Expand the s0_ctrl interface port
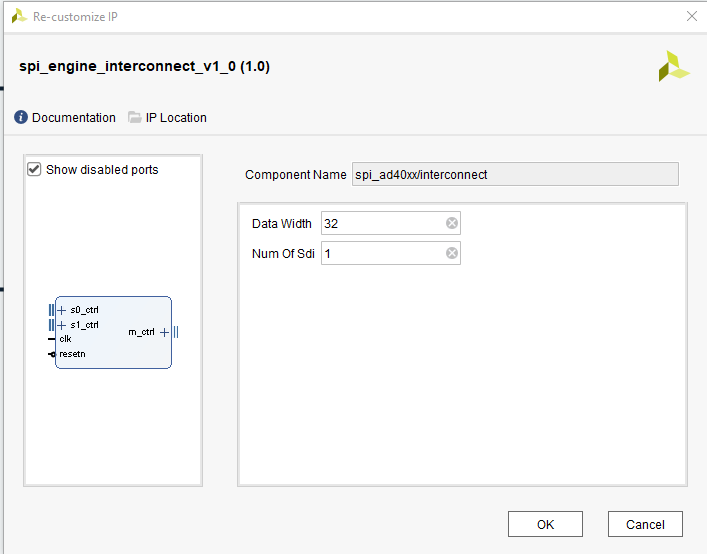 61,310
